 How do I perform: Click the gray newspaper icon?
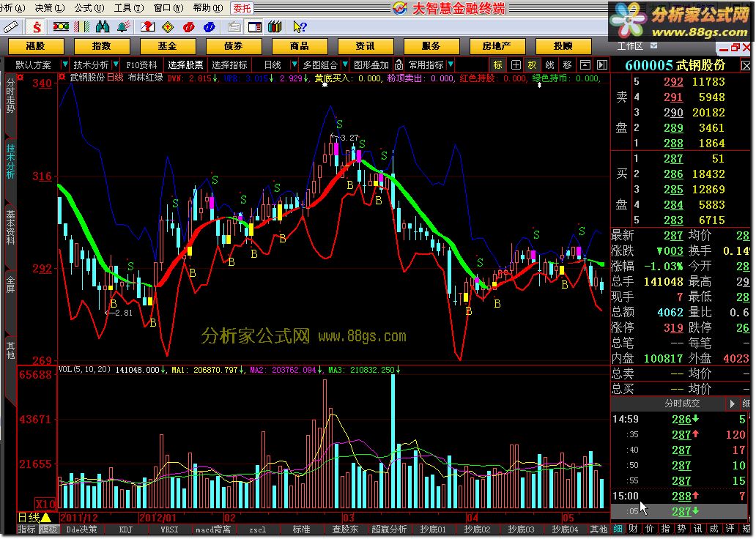pyautogui.click(x=234, y=26)
